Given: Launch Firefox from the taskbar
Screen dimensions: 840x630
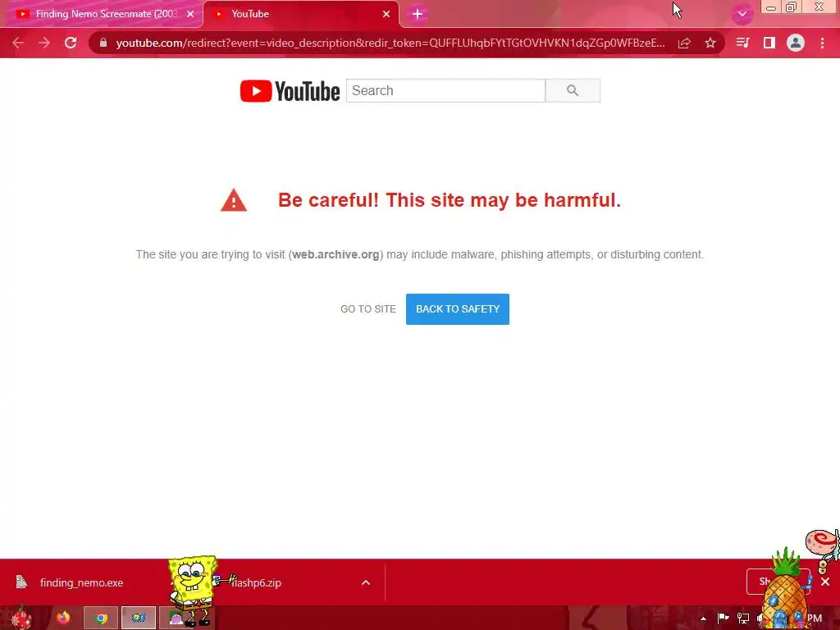Looking at the screenshot, I should click(63, 618).
